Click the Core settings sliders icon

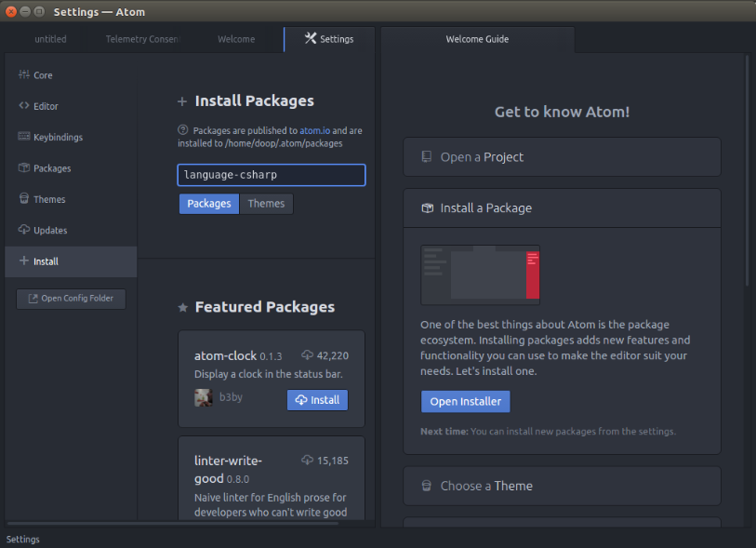point(23,74)
